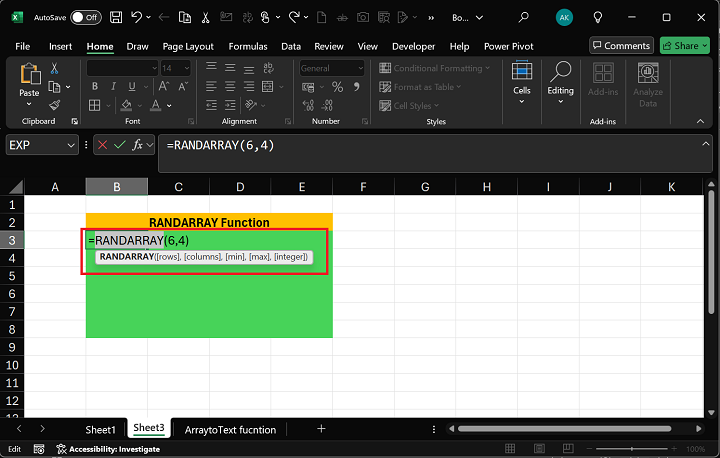Image resolution: width=720 pixels, height=458 pixels.
Task: Click Merge and Center icon
Action: pos(267,86)
